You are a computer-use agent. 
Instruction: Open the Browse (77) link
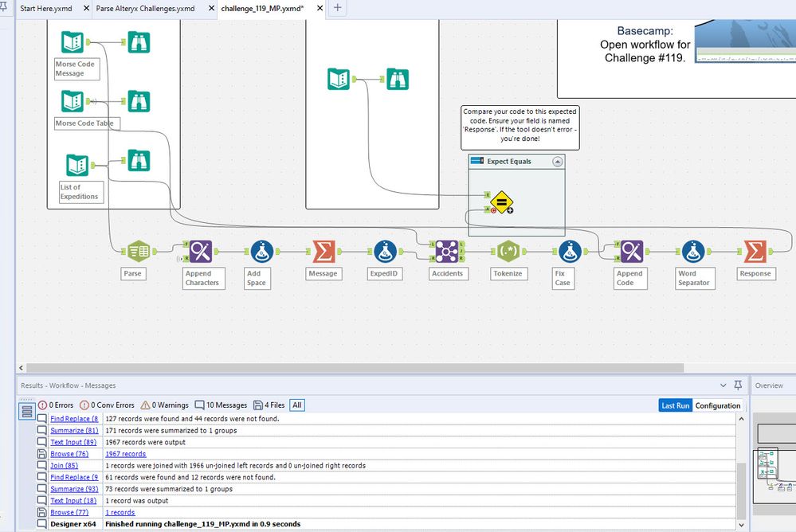[x=69, y=512]
